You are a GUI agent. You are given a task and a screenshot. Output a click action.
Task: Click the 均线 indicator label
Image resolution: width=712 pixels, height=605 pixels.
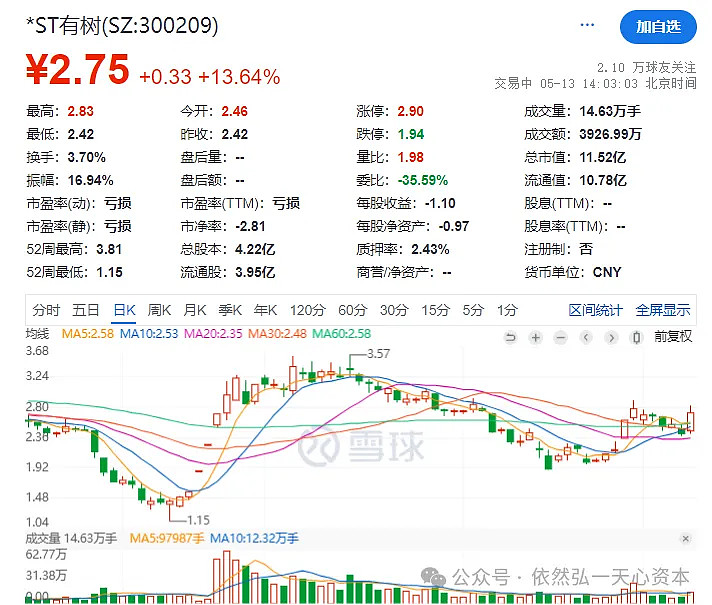[37, 334]
